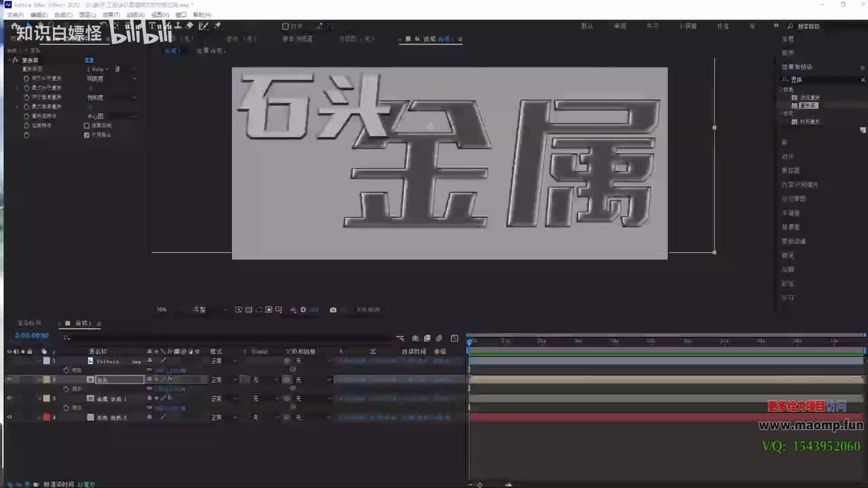868x488 pixels.
Task: Hide the 金属 合成 1 layer eye
Action: (9, 399)
